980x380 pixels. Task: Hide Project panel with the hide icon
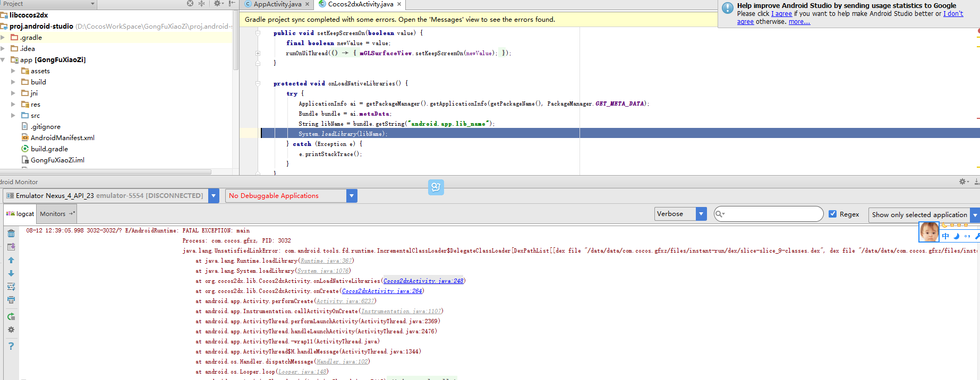232,4
